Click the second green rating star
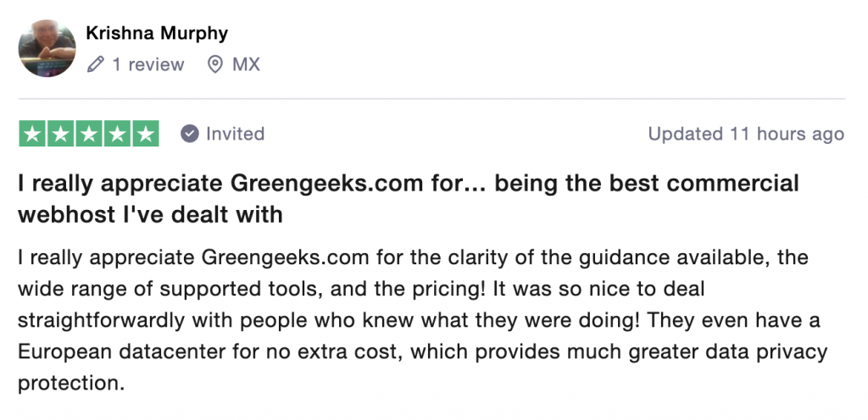 [x=61, y=134]
